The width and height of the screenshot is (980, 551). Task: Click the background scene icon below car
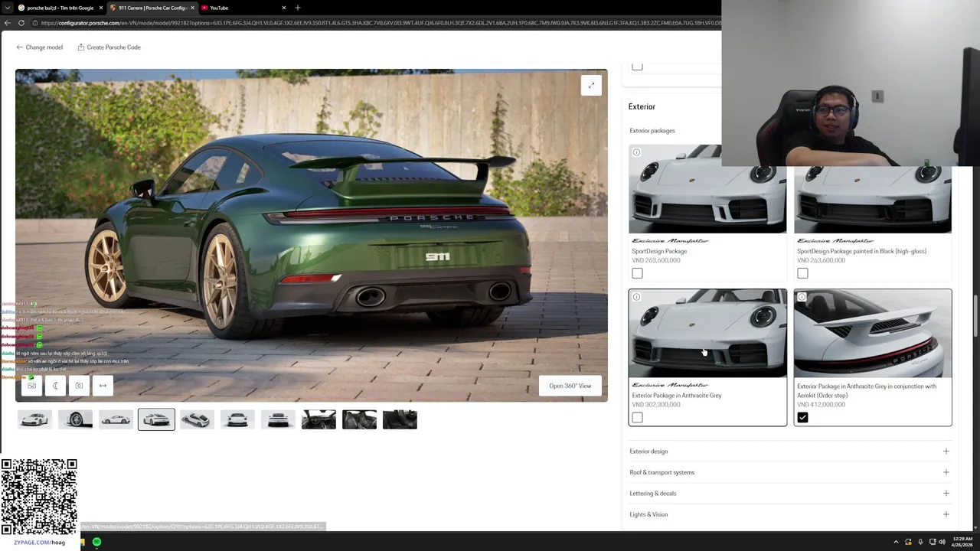click(x=31, y=386)
